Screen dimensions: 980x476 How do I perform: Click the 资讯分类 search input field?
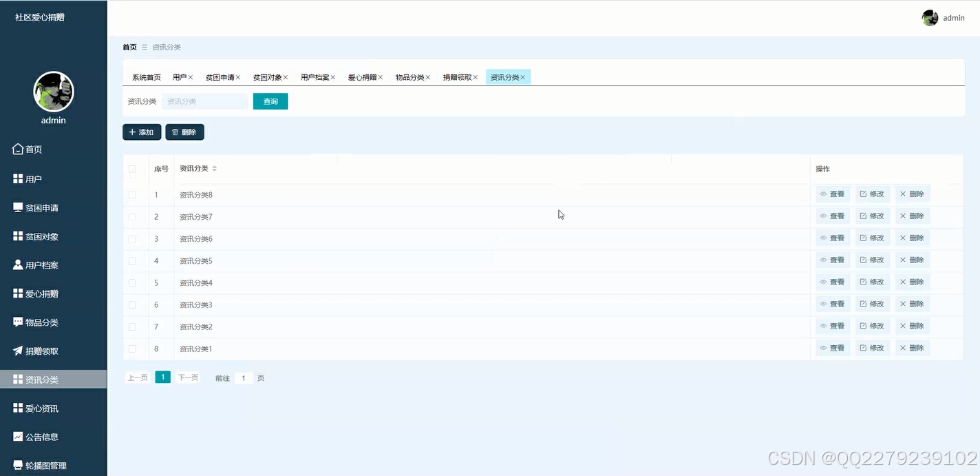[204, 101]
